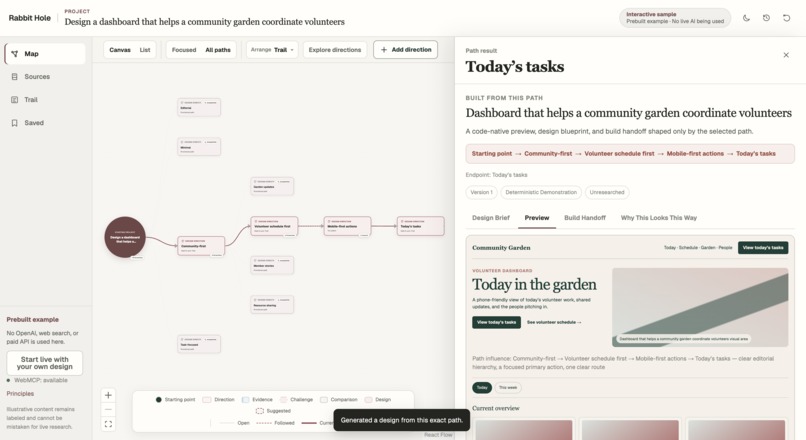Select the This week pill in the preview
Image resolution: width=806 pixels, height=440 pixels.
pos(508,388)
